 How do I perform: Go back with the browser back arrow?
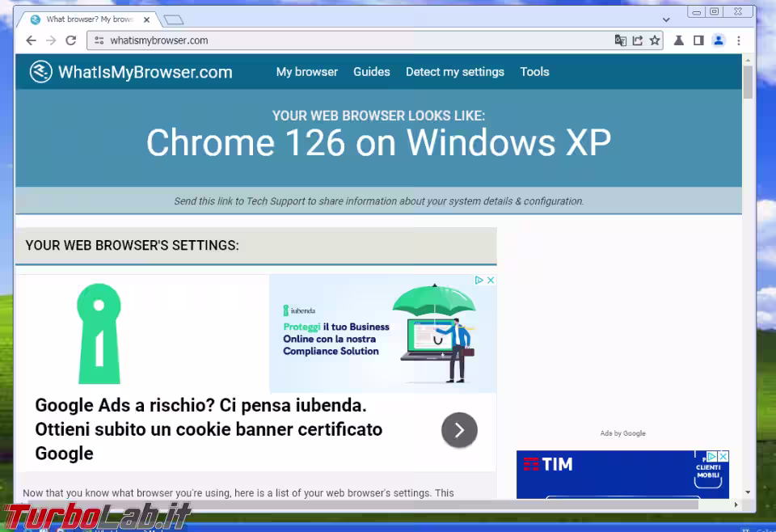click(31, 40)
